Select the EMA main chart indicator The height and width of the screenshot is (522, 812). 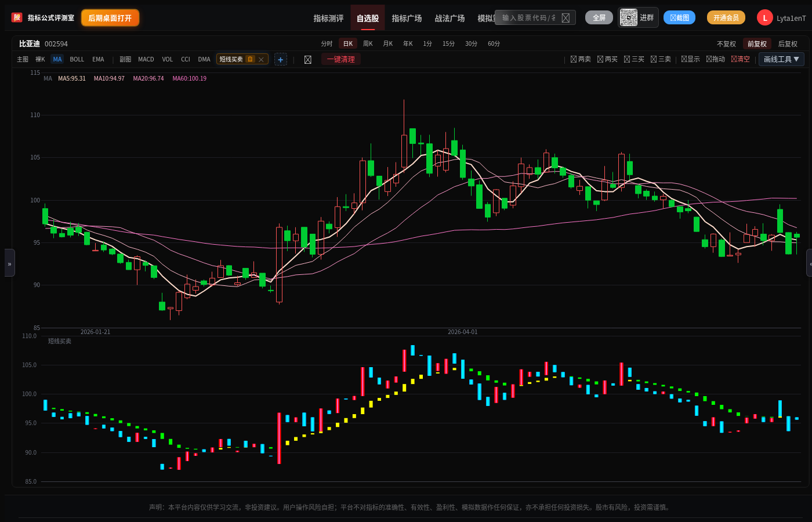click(98, 59)
